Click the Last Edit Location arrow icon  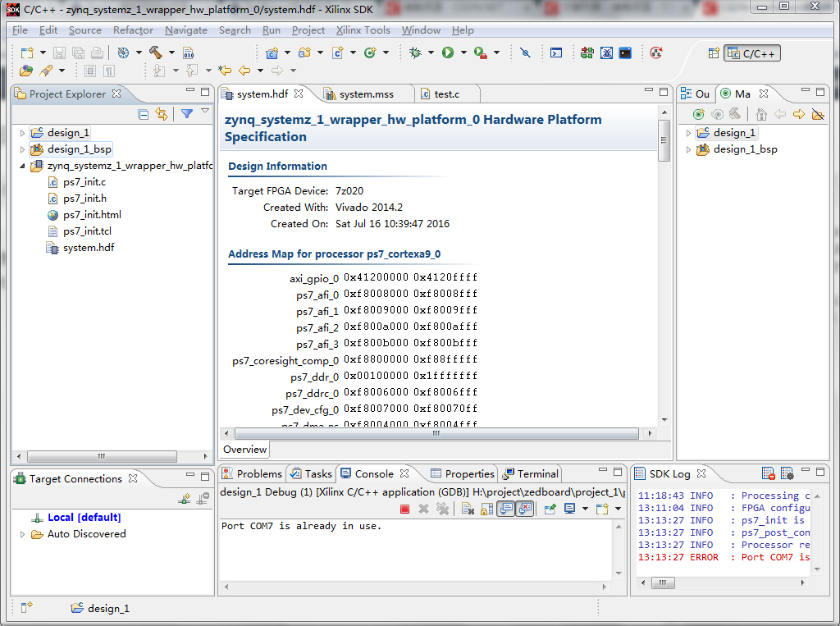click(x=225, y=71)
